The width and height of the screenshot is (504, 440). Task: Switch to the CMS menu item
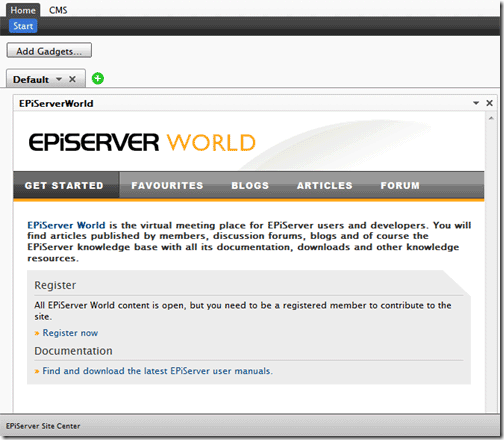(58, 10)
